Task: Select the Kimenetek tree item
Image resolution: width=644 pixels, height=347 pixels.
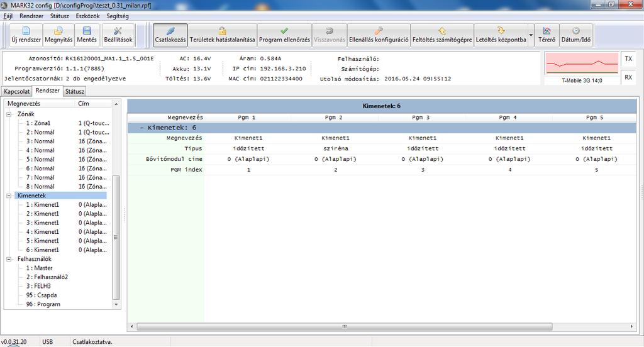Action: 31,196
